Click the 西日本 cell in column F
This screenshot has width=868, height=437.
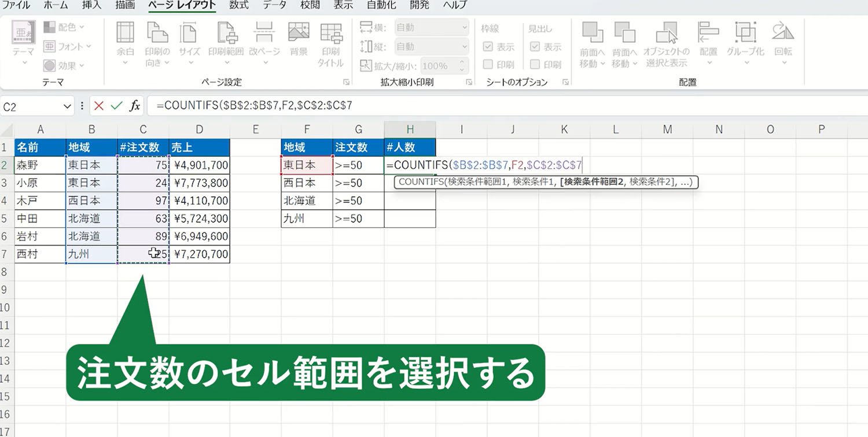tap(307, 183)
